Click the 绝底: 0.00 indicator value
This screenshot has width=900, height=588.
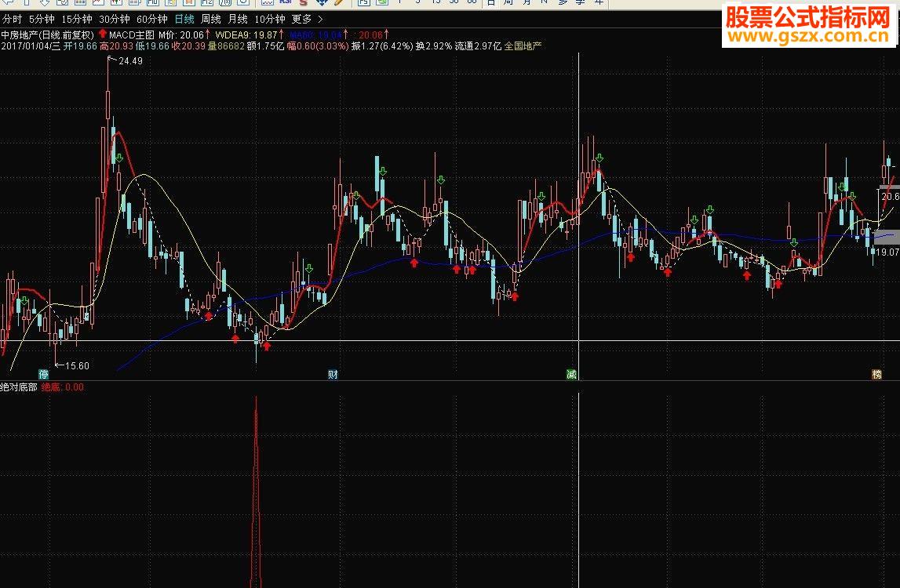[x=63, y=387]
